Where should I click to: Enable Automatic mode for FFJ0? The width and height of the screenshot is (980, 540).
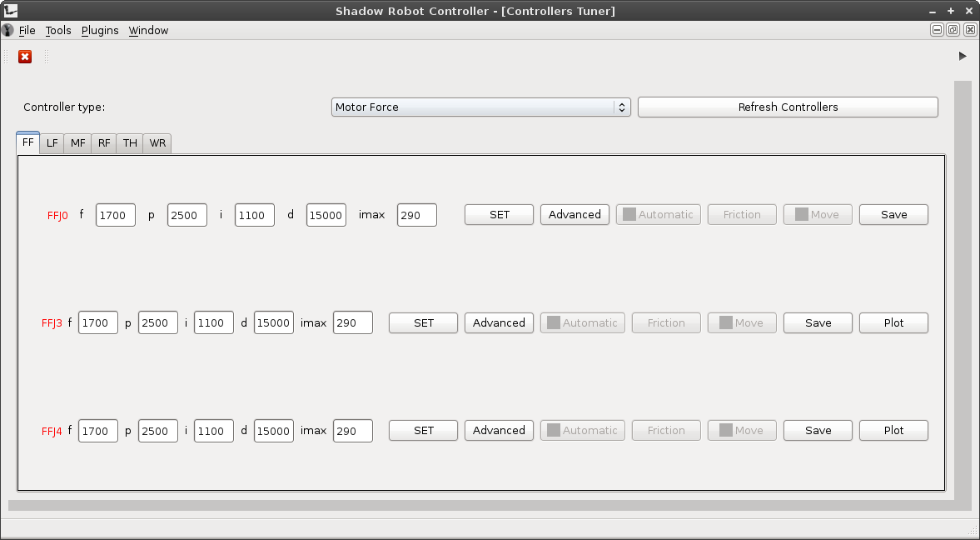click(x=658, y=214)
